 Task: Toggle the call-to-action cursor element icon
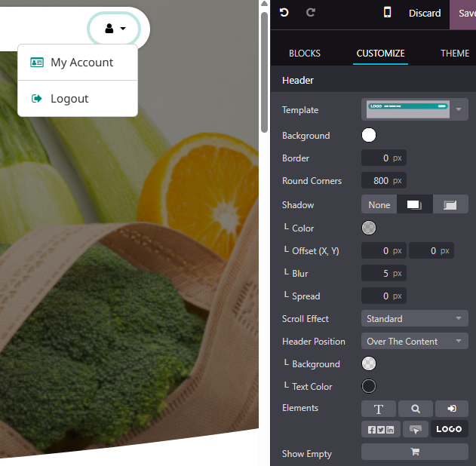[416, 429]
